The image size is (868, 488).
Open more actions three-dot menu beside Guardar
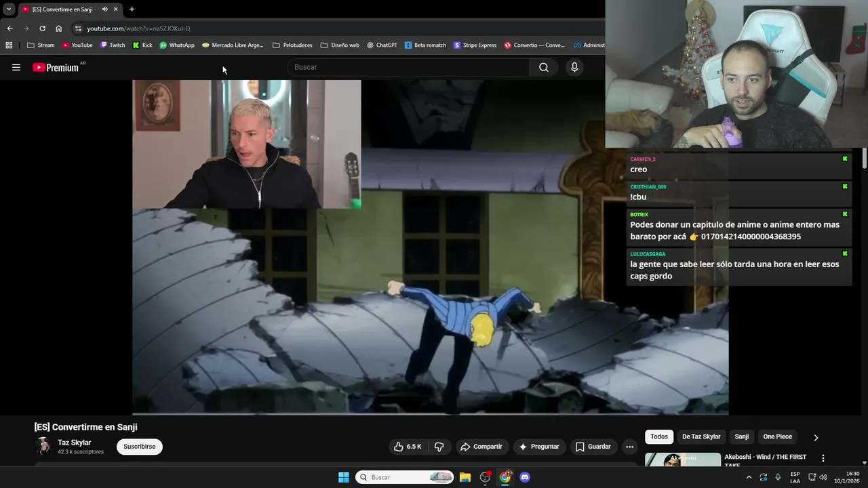coord(629,447)
